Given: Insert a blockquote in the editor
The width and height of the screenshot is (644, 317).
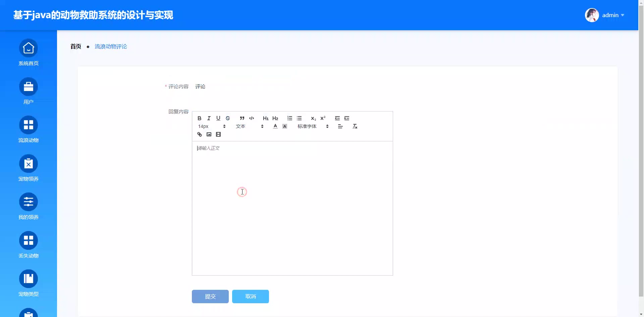Looking at the screenshot, I should click(242, 118).
